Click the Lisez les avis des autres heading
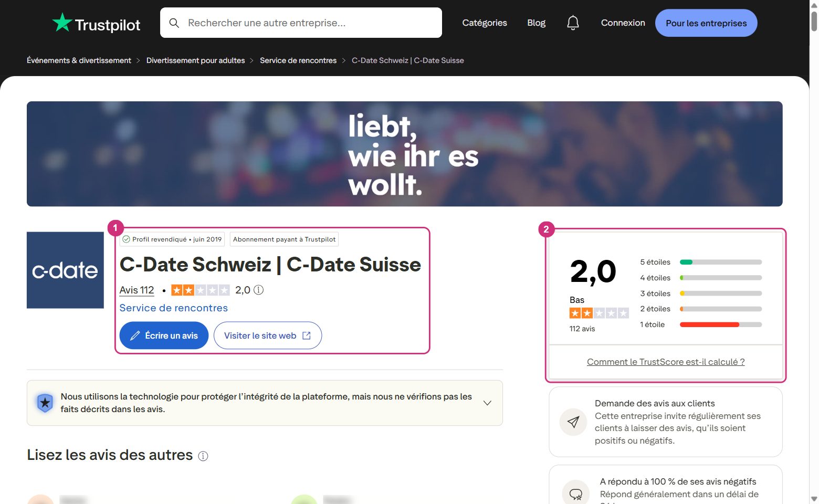Viewport: 819px width, 504px height. [110, 455]
